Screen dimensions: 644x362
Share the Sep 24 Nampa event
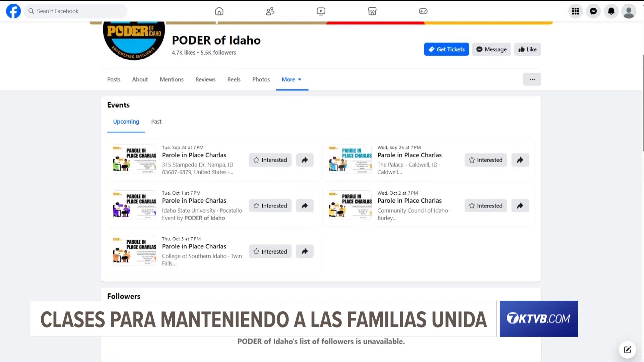point(305,160)
